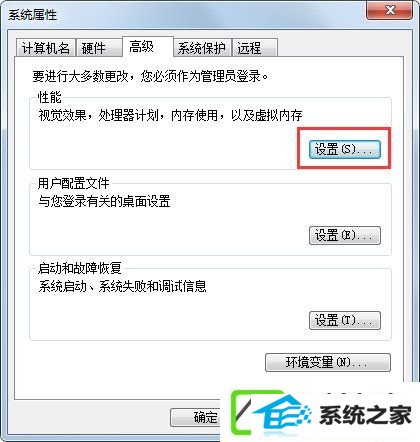Select the 高级 tab
The image size is (420, 442).
[x=148, y=46]
